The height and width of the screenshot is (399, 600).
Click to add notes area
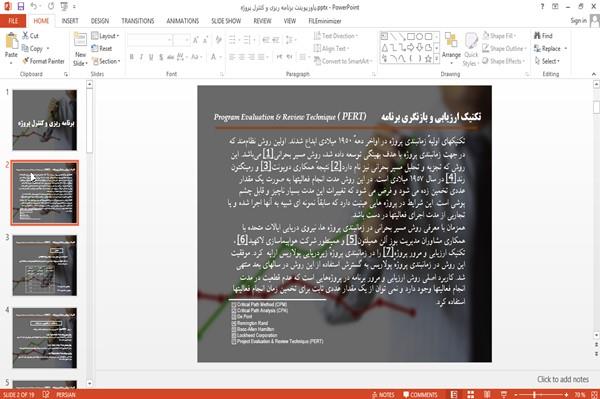563,379
